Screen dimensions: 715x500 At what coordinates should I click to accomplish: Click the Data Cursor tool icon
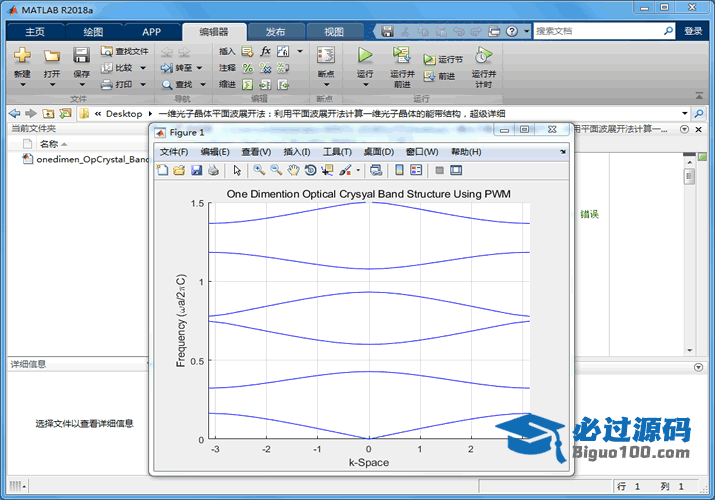click(327, 170)
